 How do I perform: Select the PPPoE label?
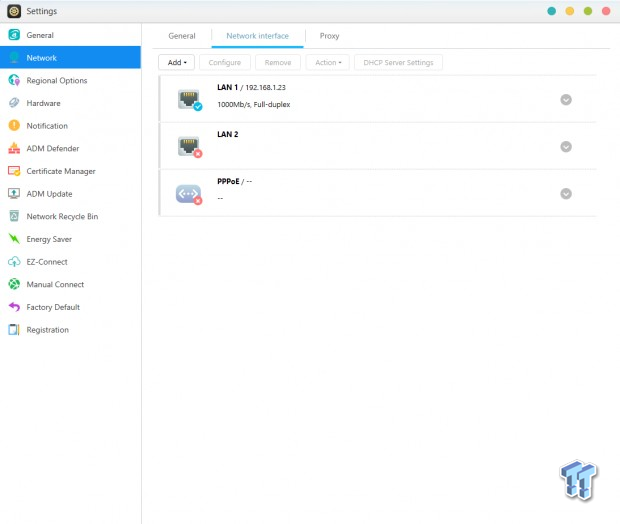[x=228, y=181]
